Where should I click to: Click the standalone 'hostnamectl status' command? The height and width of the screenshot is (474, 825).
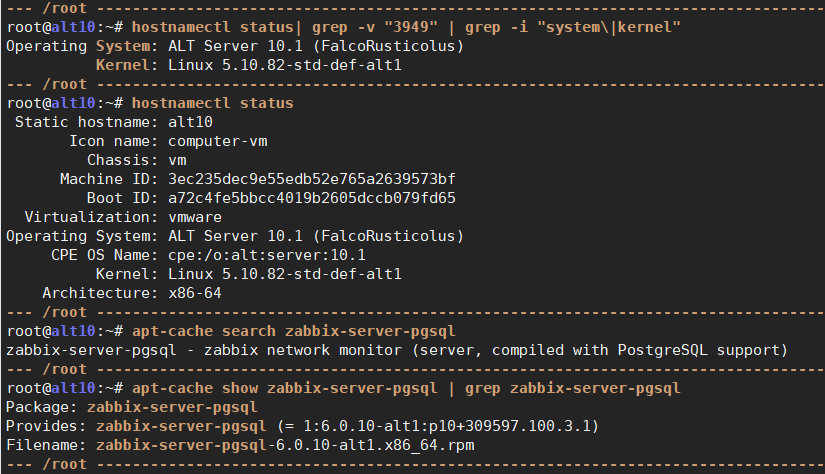pos(213,103)
